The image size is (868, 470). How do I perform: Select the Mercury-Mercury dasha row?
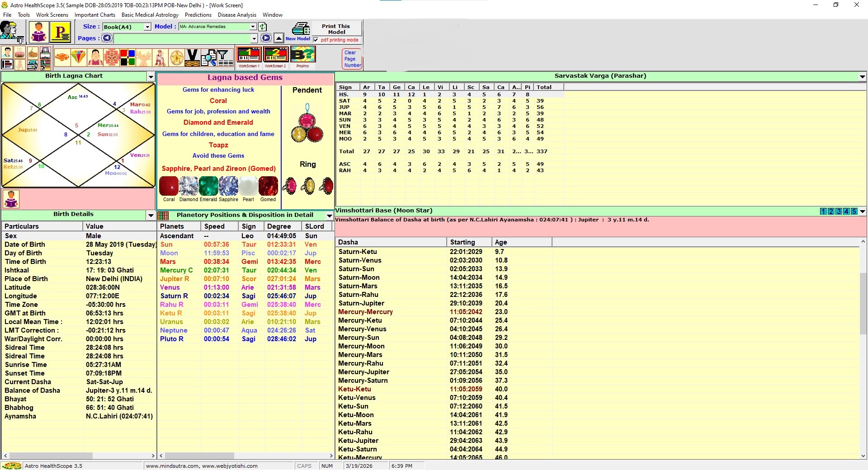pos(597,312)
